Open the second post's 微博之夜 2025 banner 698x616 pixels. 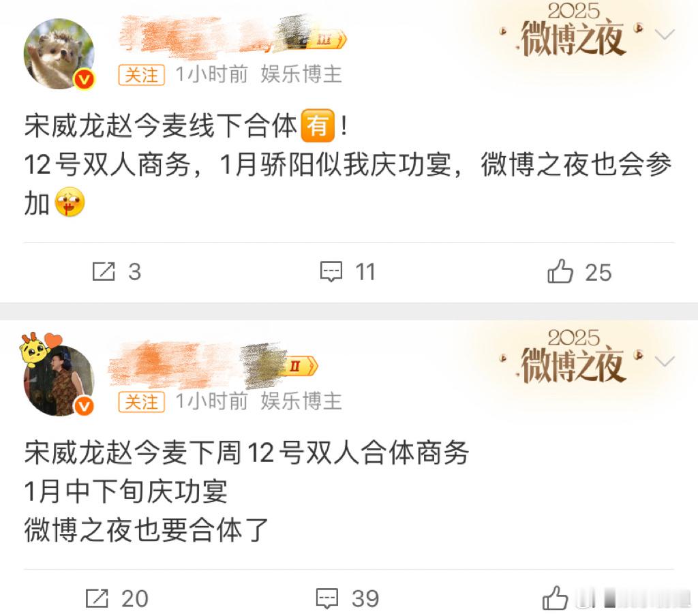click(x=573, y=356)
